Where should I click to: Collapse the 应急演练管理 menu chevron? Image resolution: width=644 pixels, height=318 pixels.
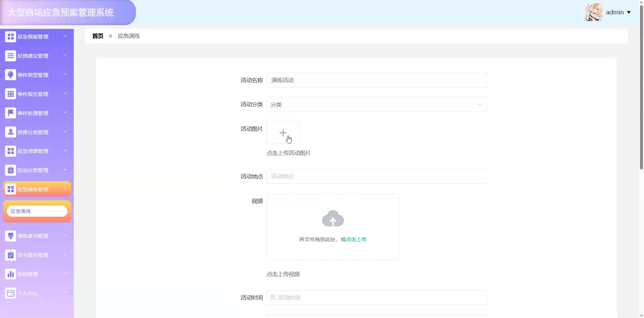click(65, 189)
